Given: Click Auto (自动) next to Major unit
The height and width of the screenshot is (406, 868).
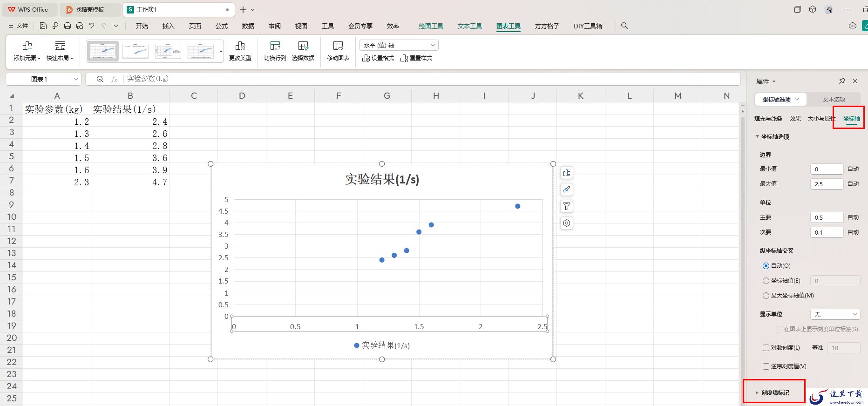Looking at the screenshot, I should (853, 217).
